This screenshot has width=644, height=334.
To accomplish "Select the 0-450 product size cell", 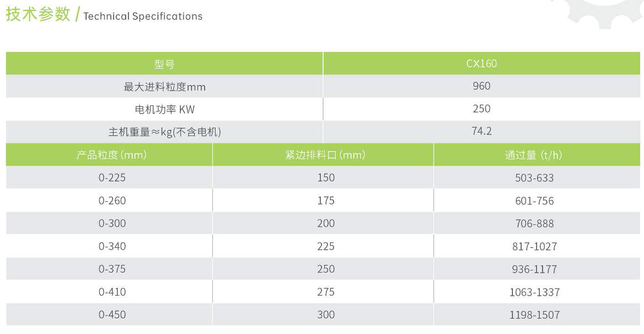I will [x=112, y=315].
